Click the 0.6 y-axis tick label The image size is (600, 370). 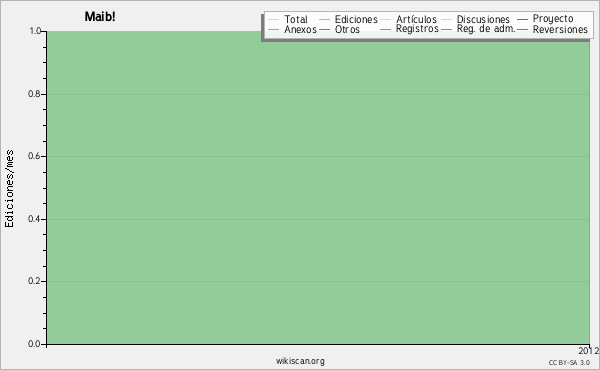(34, 156)
